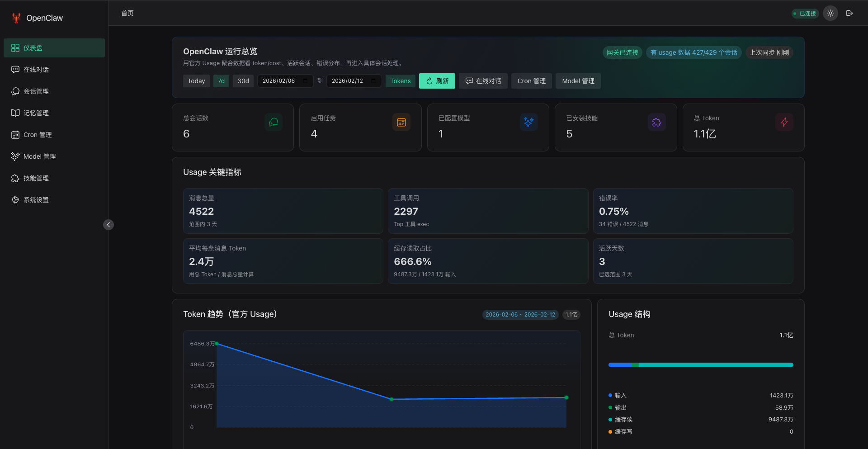This screenshot has height=449, width=868.
Task: Click the puzzle icon on 已安装技能 card
Action: pyautogui.click(x=656, y=122)
